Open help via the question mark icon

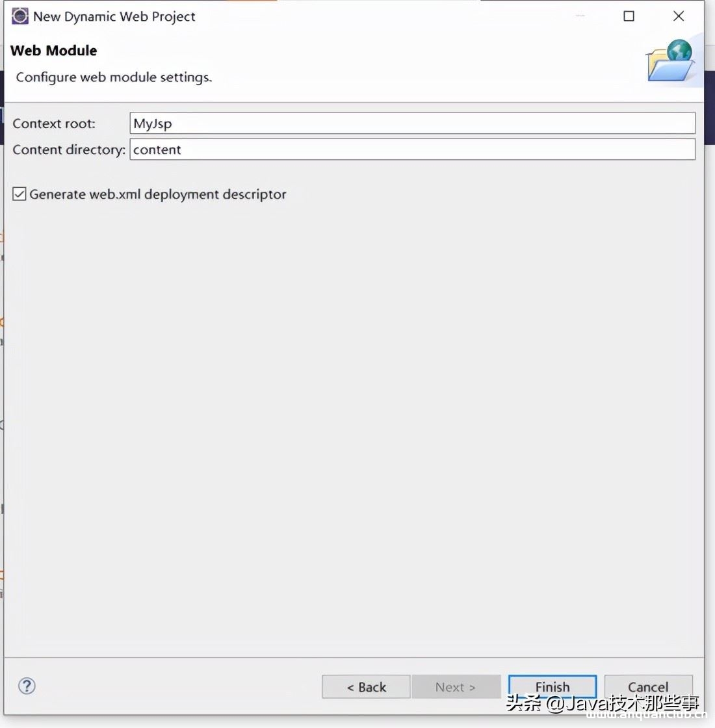(27, 686)
